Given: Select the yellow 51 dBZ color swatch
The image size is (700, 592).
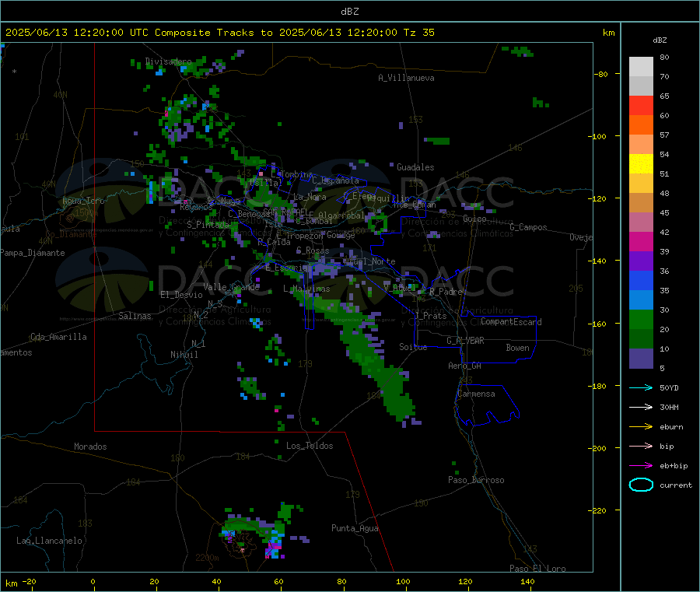Looking at the screenshot, I should click(641, 164).
